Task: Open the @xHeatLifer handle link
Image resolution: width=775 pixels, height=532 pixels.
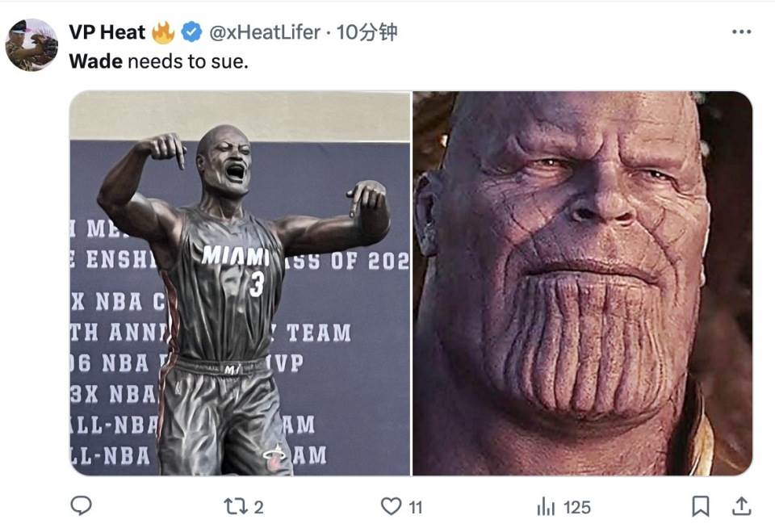Action: 265,32
